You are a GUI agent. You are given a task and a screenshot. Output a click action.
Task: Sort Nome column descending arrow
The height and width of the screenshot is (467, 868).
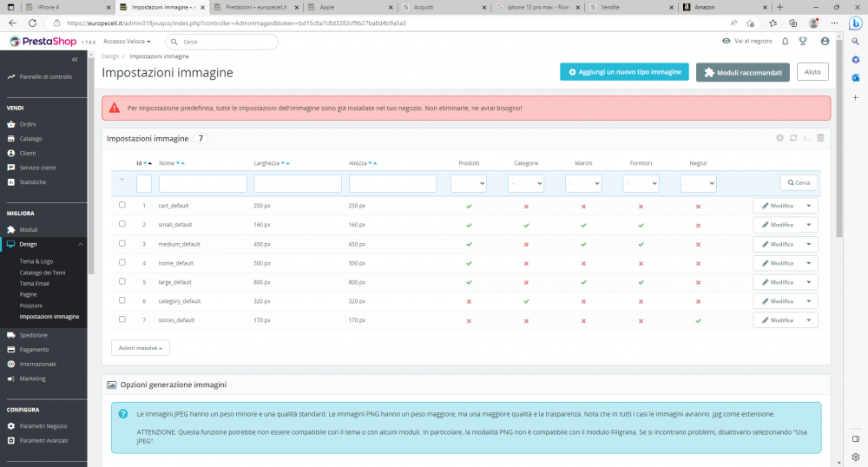pyautogui.click(x=178, y=163)
